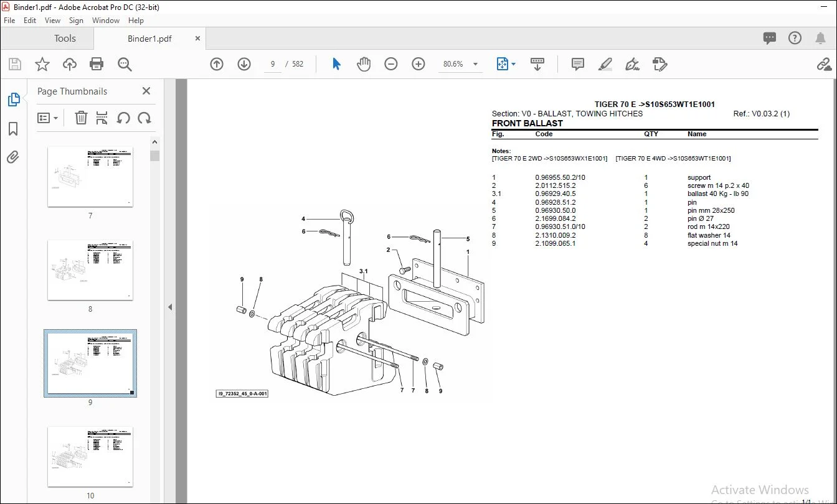Add a sticky note comment
837x504 pixels.
click(x=578, y=64)
